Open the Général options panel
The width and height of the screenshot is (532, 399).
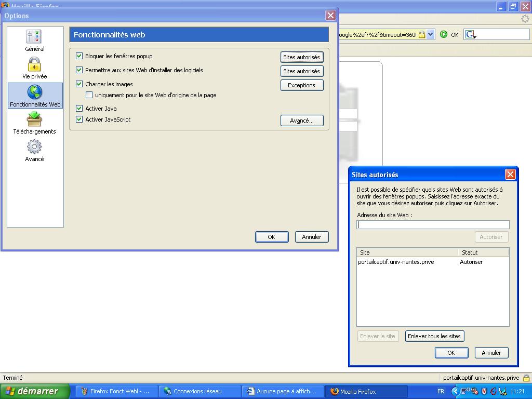click(x=34, y=41)
